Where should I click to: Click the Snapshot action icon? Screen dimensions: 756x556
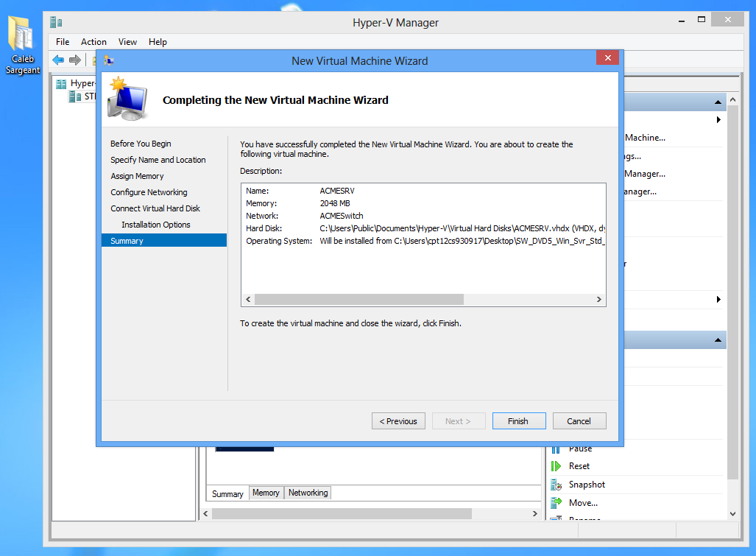pyautogui.click(x=556, y=485)
